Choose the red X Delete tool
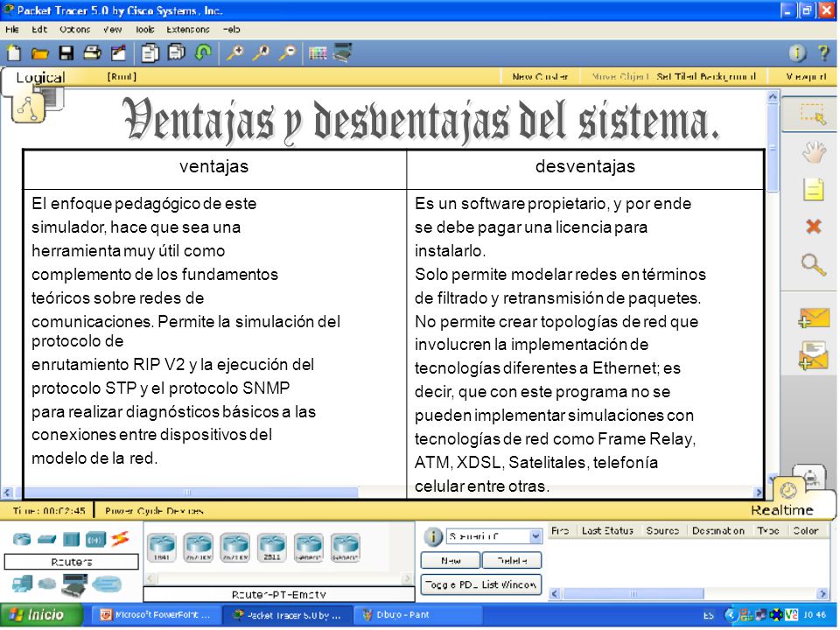 pos(813,227)
